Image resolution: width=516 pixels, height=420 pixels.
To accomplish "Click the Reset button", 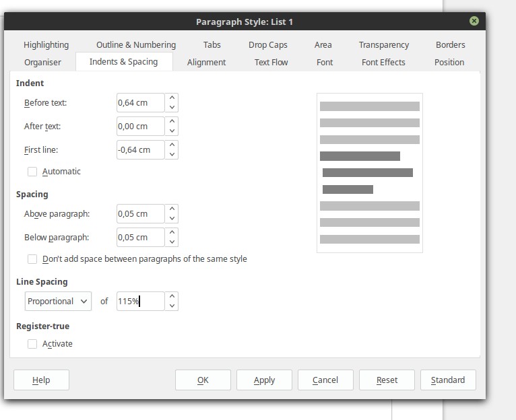I will [387, 380].
